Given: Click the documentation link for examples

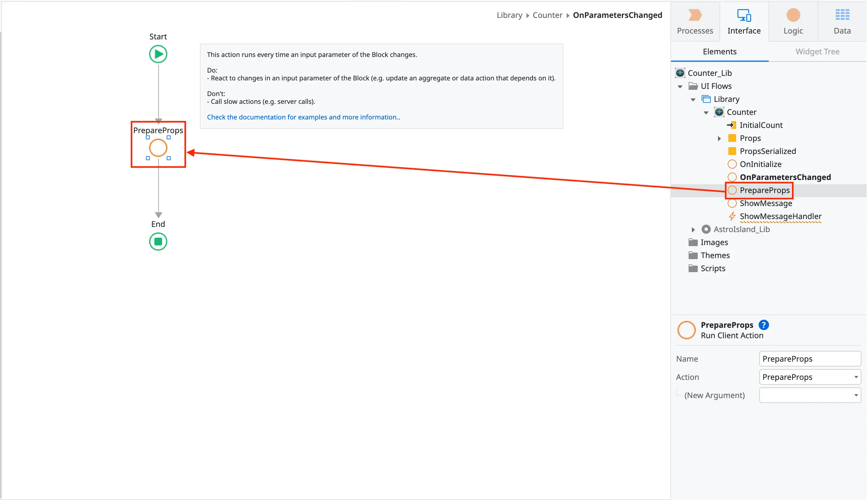Looking at the screenshot, I should (x=302, y=117).
